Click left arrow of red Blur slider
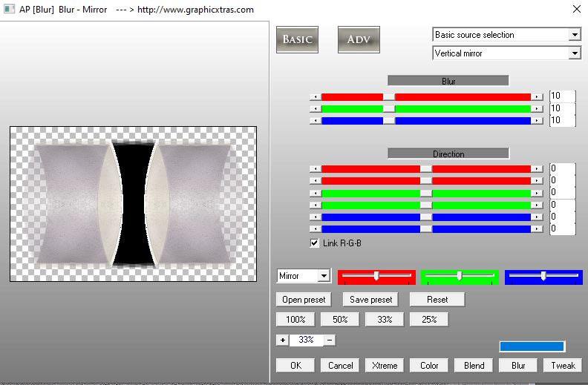 coord(316,97)
